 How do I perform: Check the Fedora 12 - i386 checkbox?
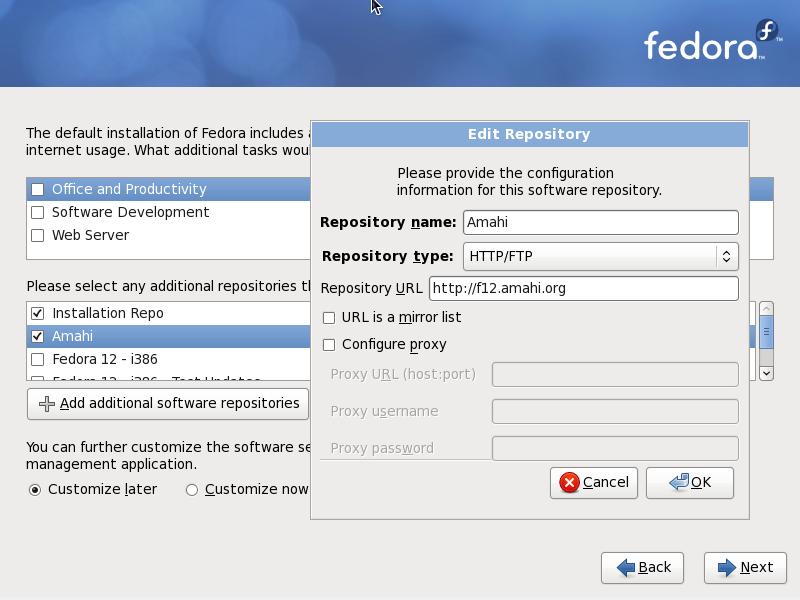click(37, 359)
